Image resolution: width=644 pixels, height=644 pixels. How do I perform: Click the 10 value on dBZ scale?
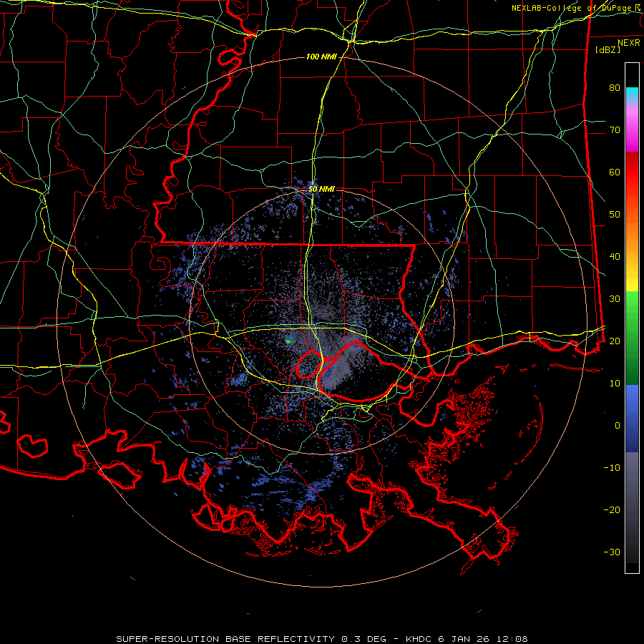pos(615,384)
